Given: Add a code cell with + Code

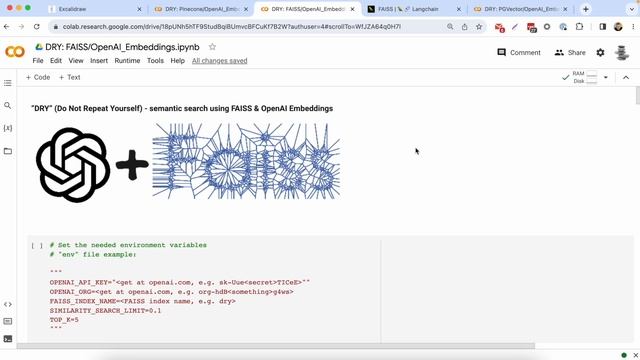Looking at the screenshot, I should pos(38,77).
